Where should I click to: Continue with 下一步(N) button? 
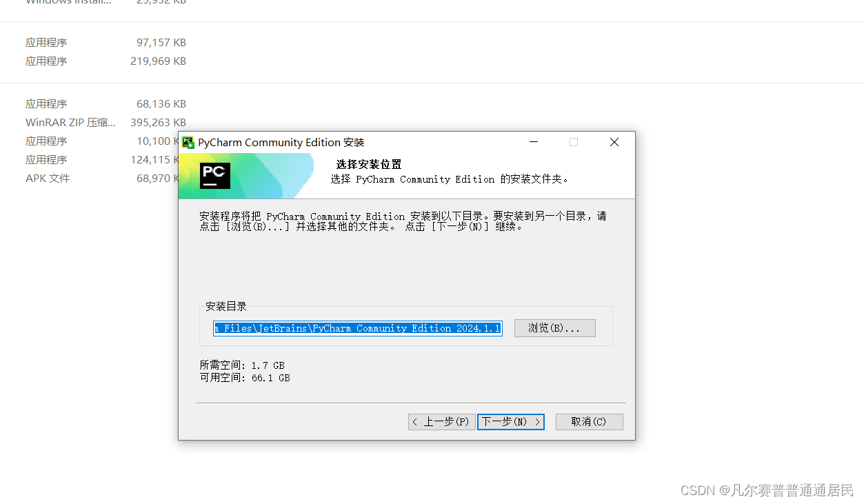pos(511,421)
